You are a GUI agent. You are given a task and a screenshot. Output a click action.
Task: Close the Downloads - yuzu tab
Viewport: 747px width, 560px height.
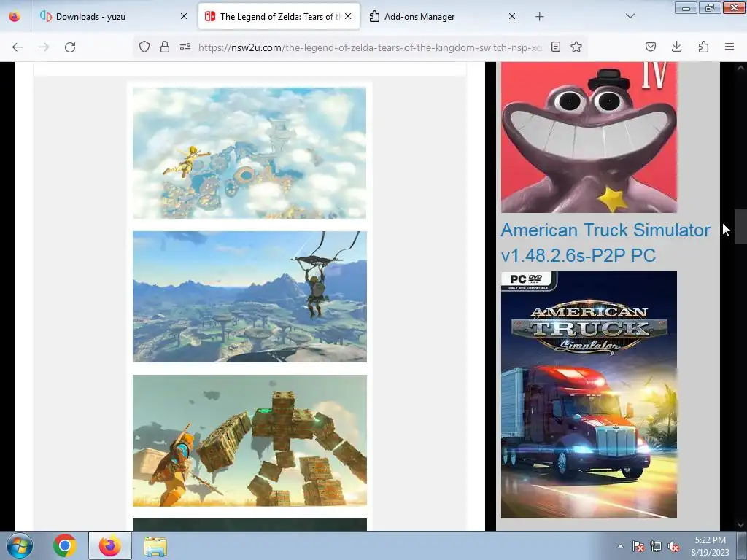click(x=183, y=17)
